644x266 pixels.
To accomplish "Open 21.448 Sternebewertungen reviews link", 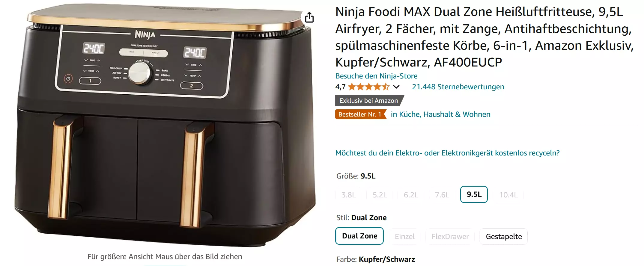I will coord(458,87).
